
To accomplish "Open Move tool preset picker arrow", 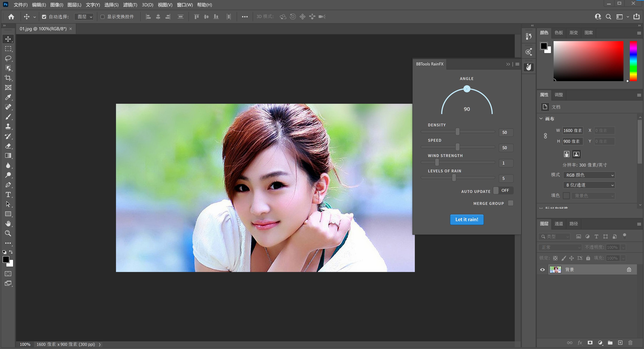I will (35, 17).
